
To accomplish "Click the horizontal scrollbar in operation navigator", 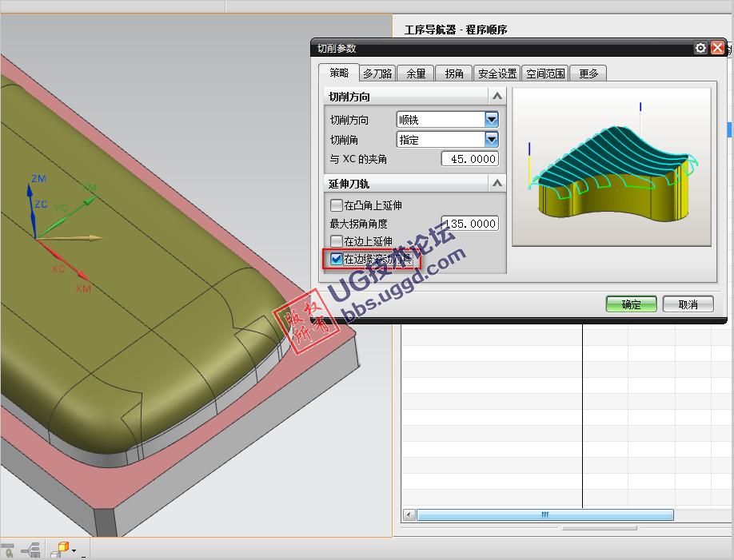I will click(x=544, y=515).
